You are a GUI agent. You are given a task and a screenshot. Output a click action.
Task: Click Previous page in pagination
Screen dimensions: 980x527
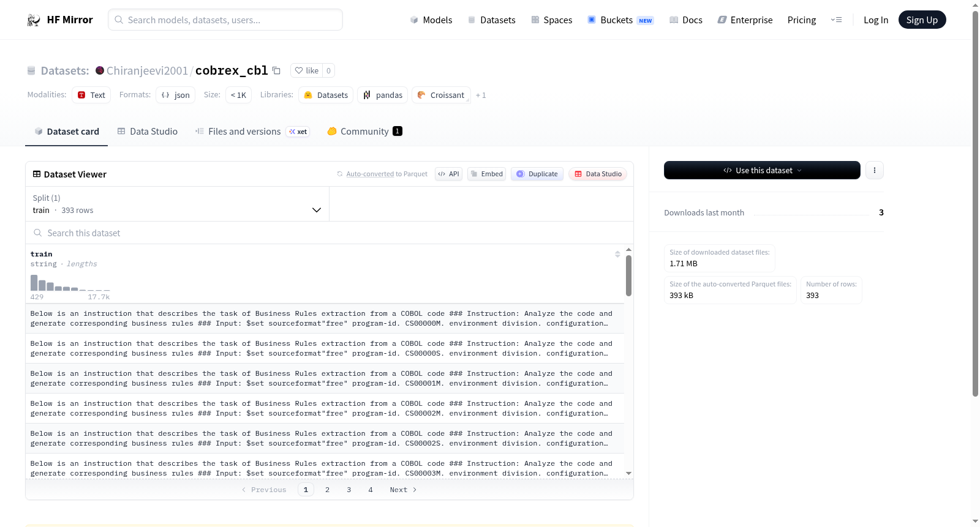point(264,490)
